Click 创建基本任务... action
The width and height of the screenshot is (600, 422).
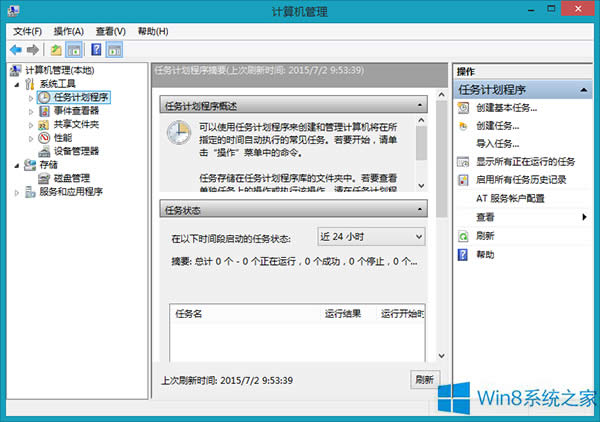506,108
